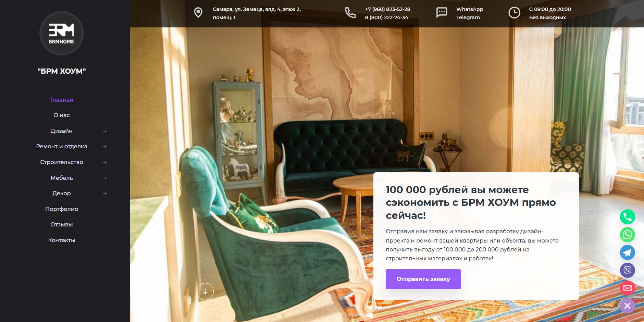
Task: Click the green phone call floating icon
Action: click(627, 217)
